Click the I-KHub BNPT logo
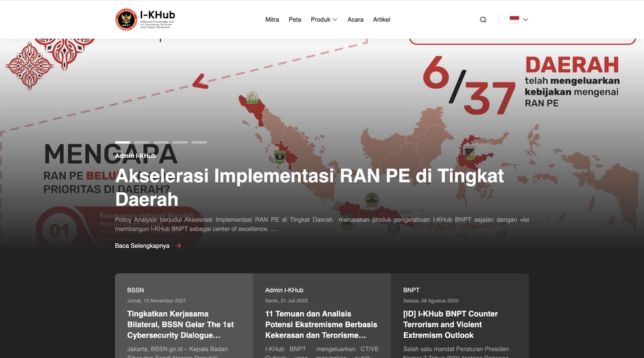This screenshot has width=644, height=358. [x=145, y=19]
